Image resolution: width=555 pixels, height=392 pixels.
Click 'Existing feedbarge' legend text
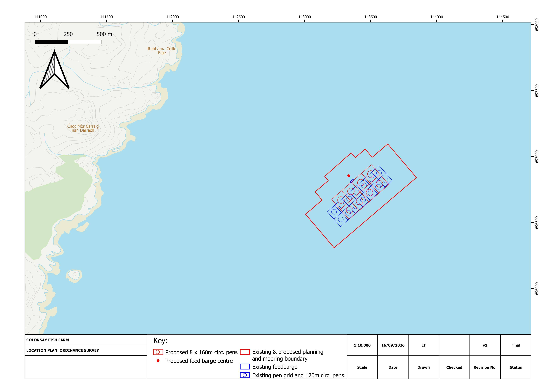[275, 367]
